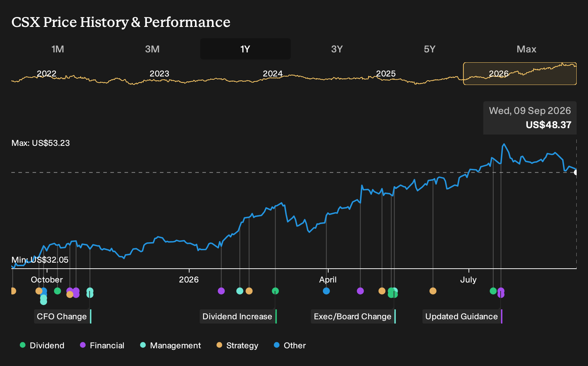The height and width of the screenshot is (366, 588).
Task: Switch to the 1M time range tab
Action: pyautogui.click(x=58, y=49)
